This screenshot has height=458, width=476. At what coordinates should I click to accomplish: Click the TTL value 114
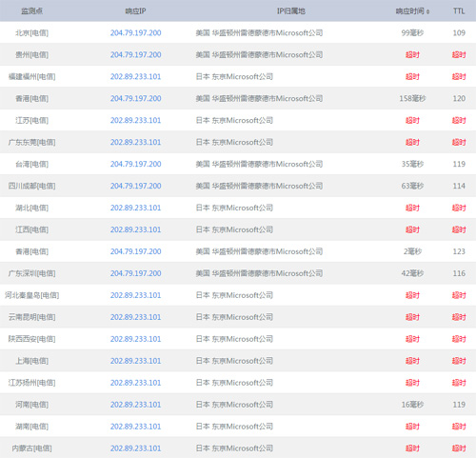459,186
